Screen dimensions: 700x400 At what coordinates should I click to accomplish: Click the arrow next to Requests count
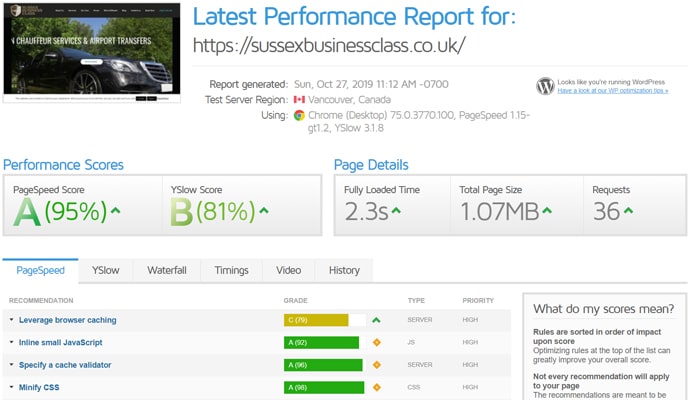(630, 211)
